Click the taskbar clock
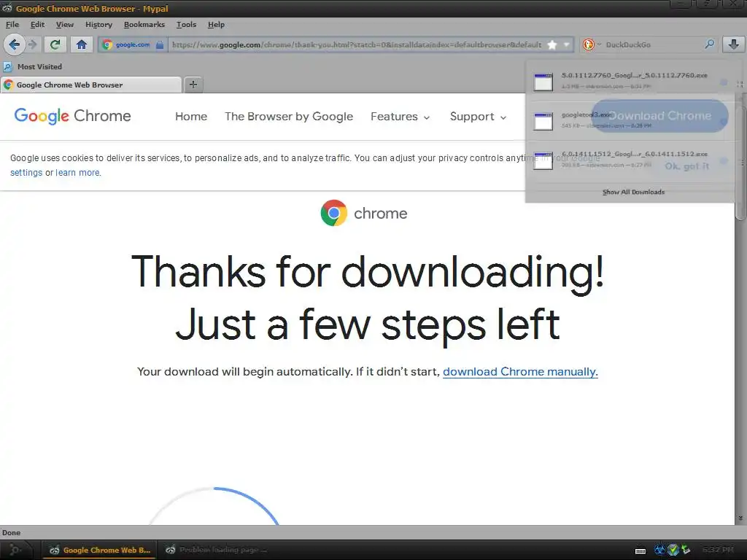This screenshot has height=560, width=747. pos(718,550)
